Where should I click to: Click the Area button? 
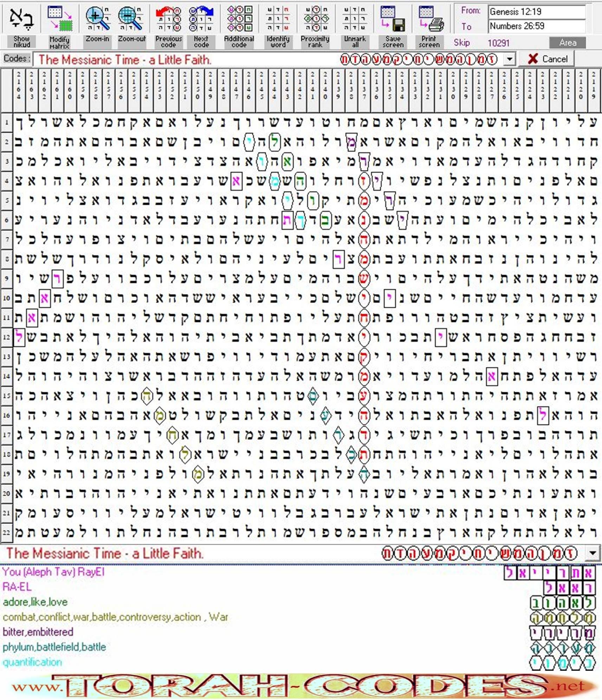coord(568,43)
